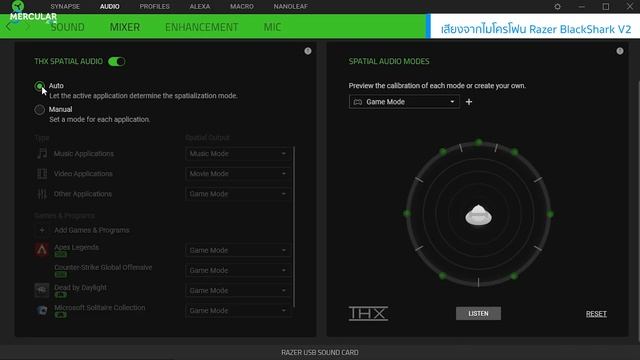
Task: Switch to the ENHANCEMENT tab
Action: tap(202, 27)
